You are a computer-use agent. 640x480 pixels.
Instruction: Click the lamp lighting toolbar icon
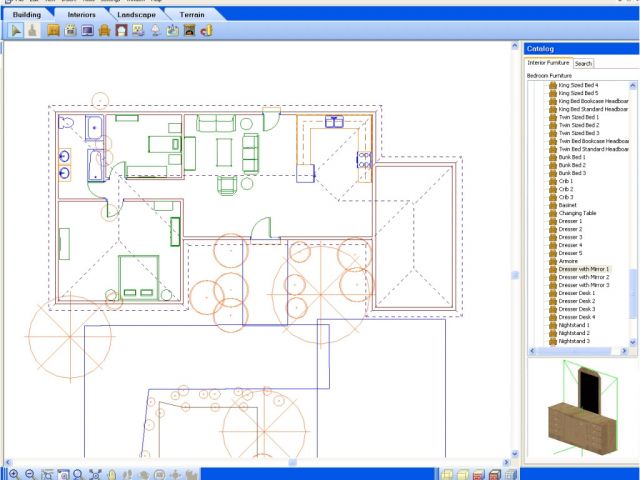pyautogui.click(x=155, y=31)
